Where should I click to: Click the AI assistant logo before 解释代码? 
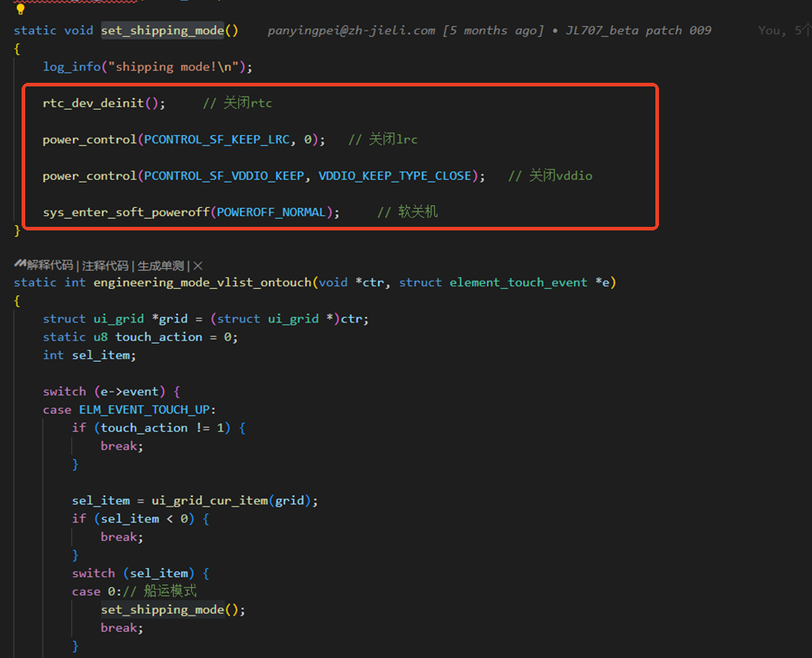click(20, 265)
